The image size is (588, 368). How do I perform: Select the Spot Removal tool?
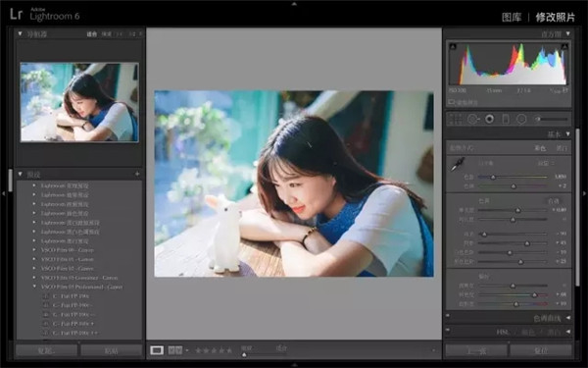click(473, 120)
